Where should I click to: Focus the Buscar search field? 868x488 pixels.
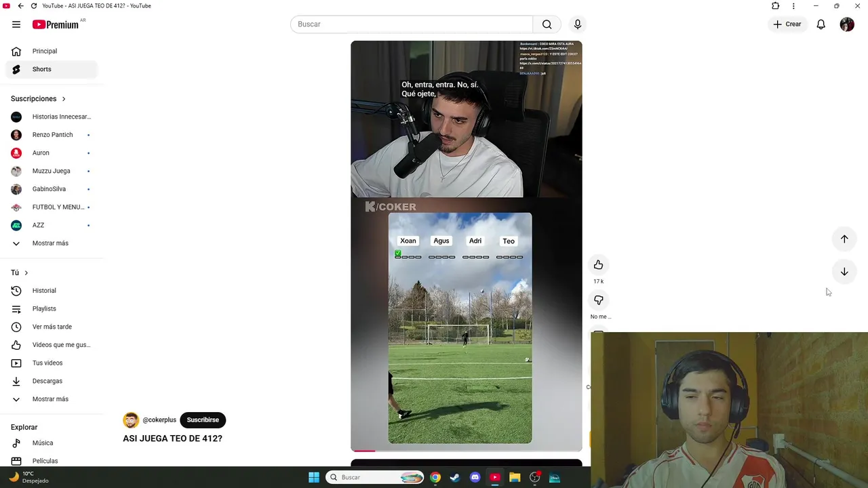pos(412,24)
